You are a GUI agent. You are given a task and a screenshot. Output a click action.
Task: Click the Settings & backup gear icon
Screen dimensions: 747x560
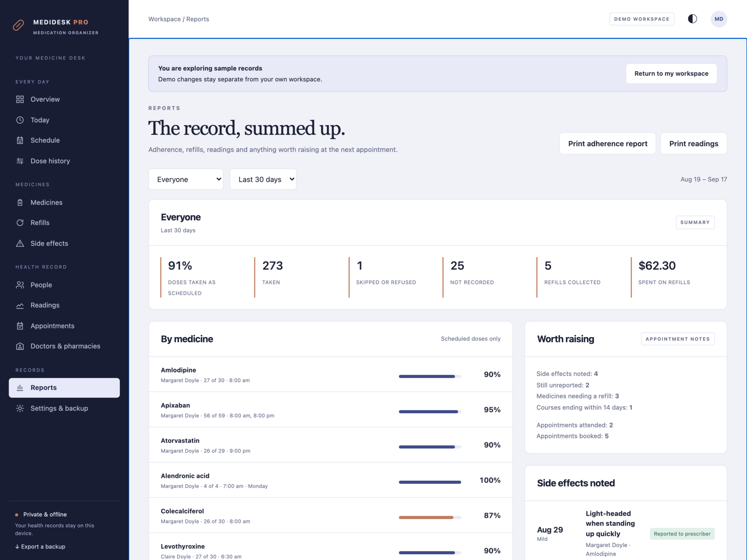click(x=20, y=408)
